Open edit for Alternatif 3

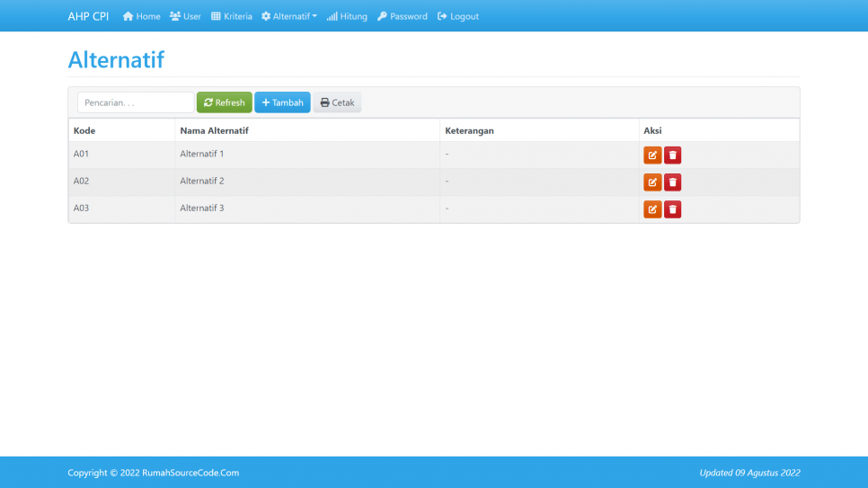pos(652,209)
